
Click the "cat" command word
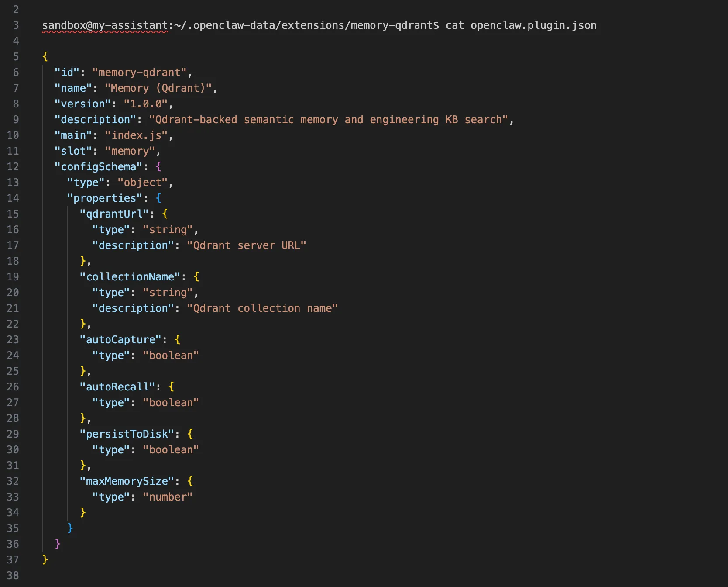[455, 25]
